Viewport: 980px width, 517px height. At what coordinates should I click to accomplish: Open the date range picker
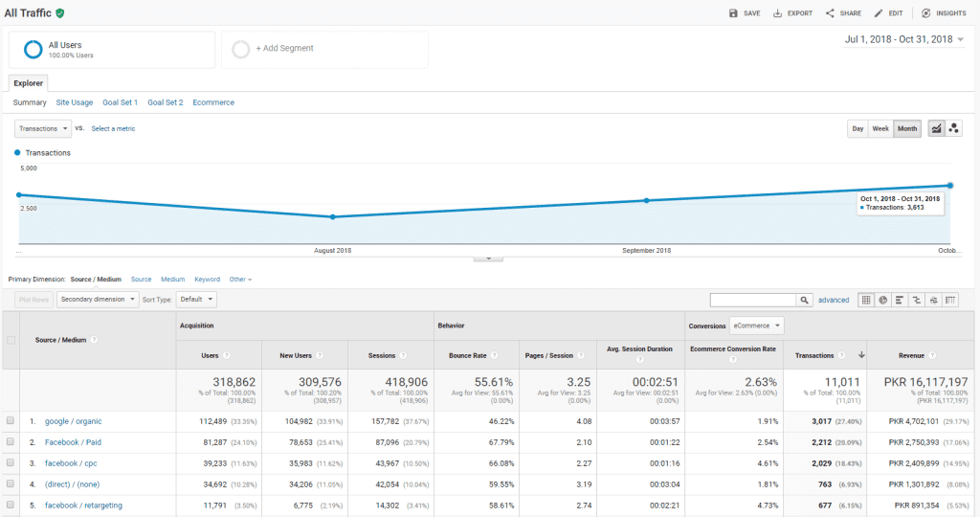(x=904, y=39)
